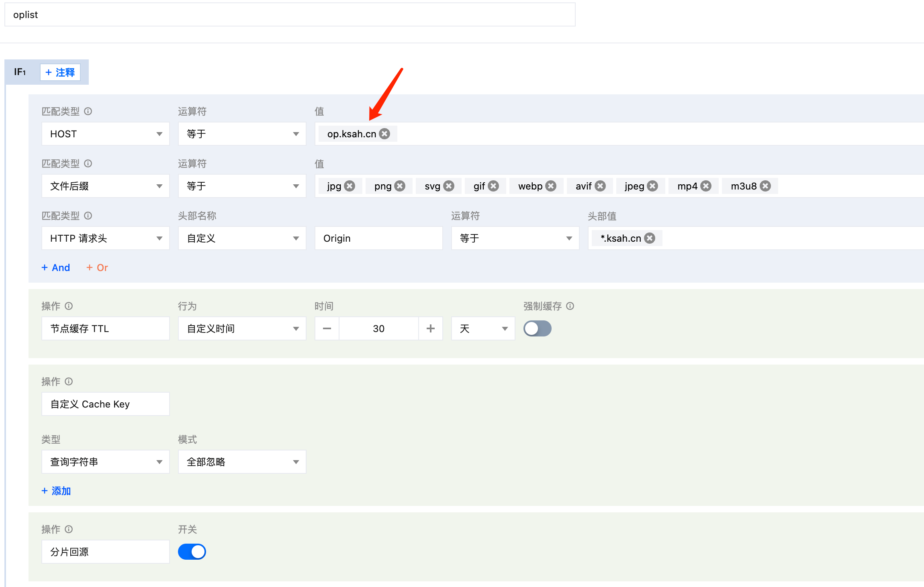Remove the m3u8 suffix tag
Viewport: 924px width, 587px height.
pos(765,186)
